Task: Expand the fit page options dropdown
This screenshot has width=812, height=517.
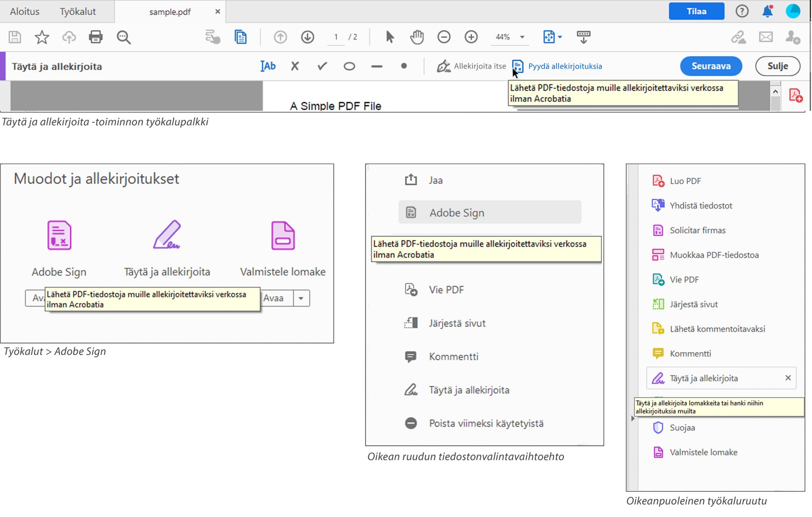Action: (560, 37)
